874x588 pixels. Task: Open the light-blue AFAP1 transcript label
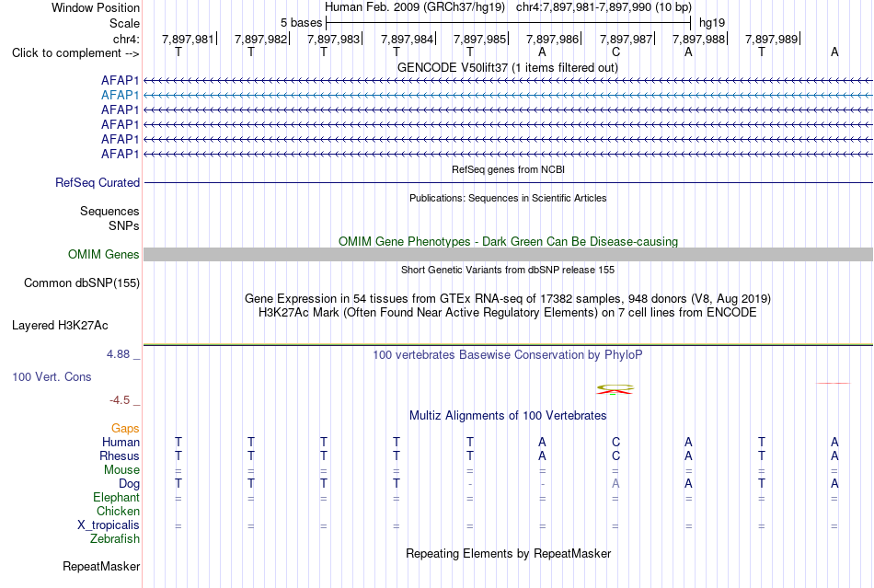click(x=120, y=96)
